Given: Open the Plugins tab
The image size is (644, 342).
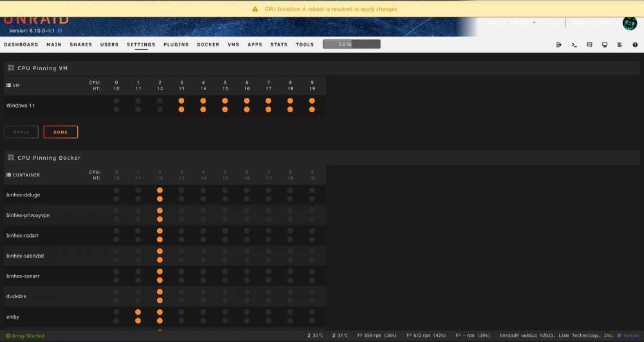Looking at the screenshot, I should [x=176, y=44].
